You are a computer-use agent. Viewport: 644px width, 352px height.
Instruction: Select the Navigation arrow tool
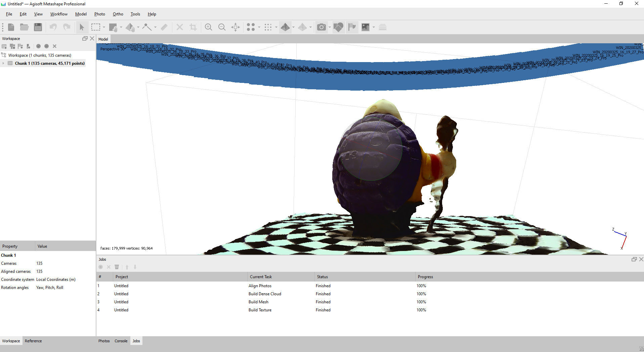click(x=82, y=27)
